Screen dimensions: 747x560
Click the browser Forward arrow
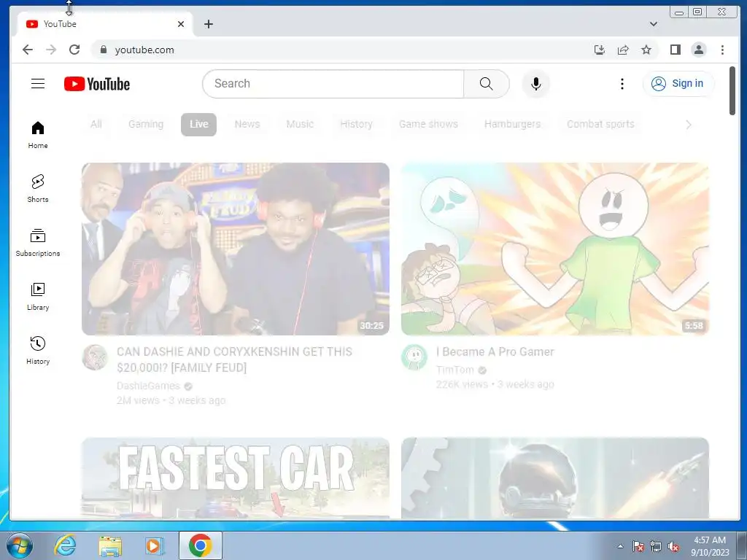(51, 50)
